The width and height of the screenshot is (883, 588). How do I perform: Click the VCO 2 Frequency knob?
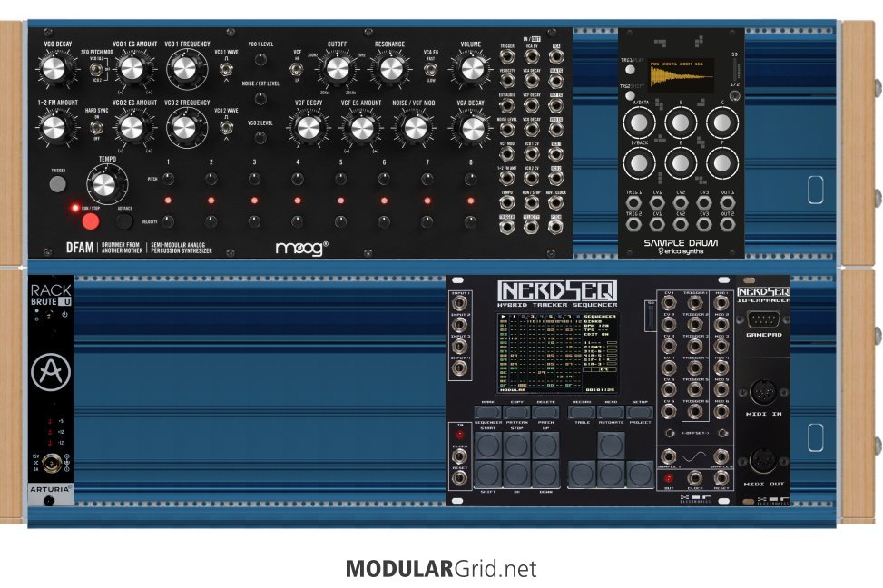[185, 128]
